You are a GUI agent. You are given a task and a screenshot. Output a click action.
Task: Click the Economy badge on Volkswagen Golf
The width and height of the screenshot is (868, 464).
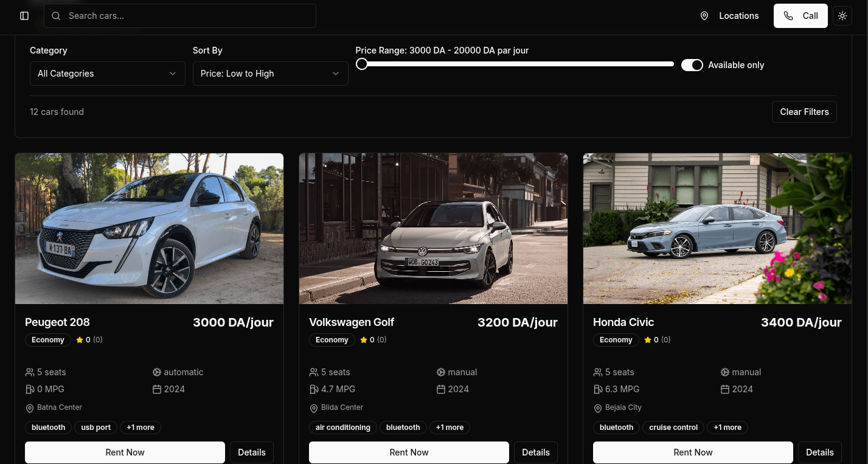point(332,340)
